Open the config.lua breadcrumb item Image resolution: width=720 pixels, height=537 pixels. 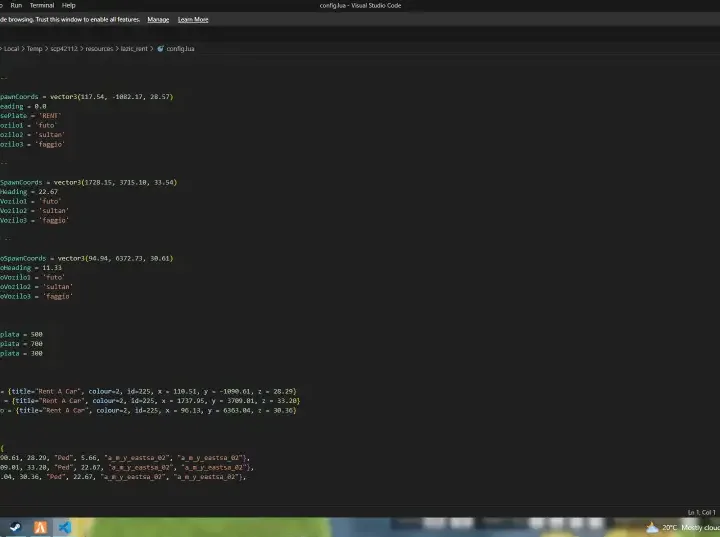[180, 49]
